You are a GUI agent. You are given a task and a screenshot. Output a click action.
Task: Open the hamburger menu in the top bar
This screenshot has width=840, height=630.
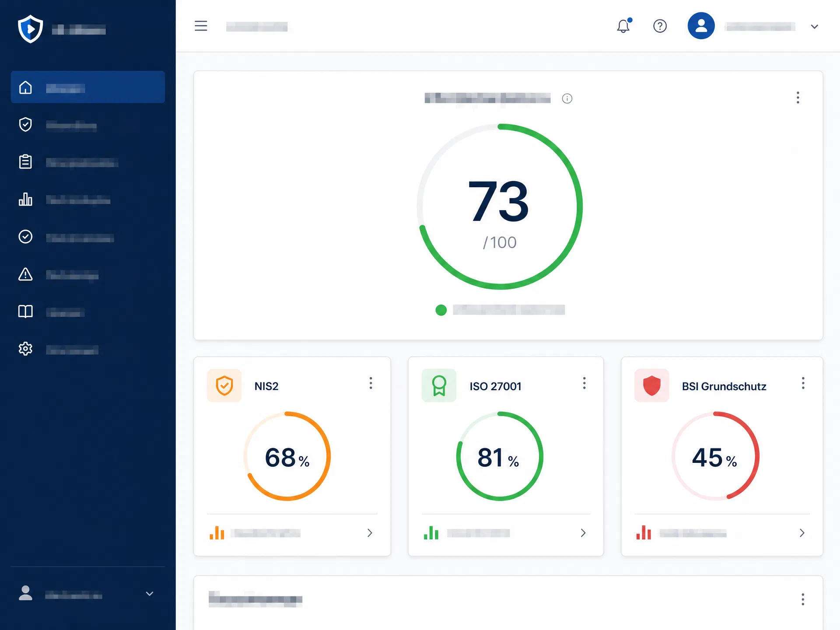[x=201, y=26]
